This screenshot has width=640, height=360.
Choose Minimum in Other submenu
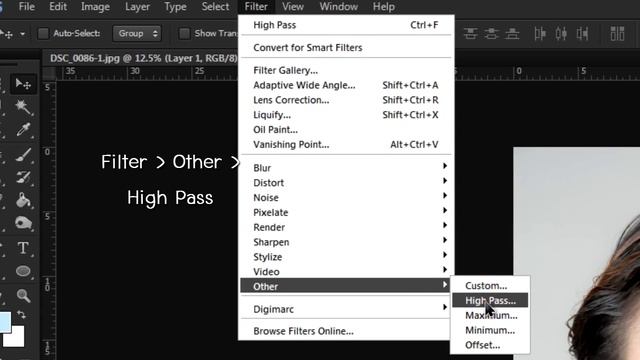[490, 330]
